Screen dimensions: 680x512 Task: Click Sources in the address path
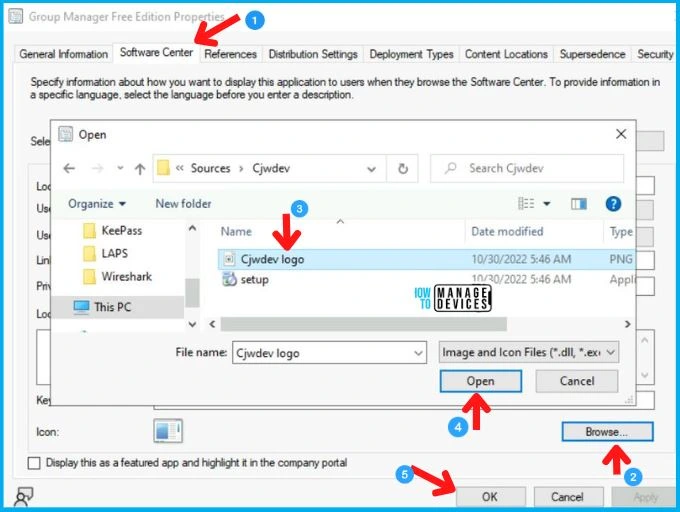(x=210, y=168)
